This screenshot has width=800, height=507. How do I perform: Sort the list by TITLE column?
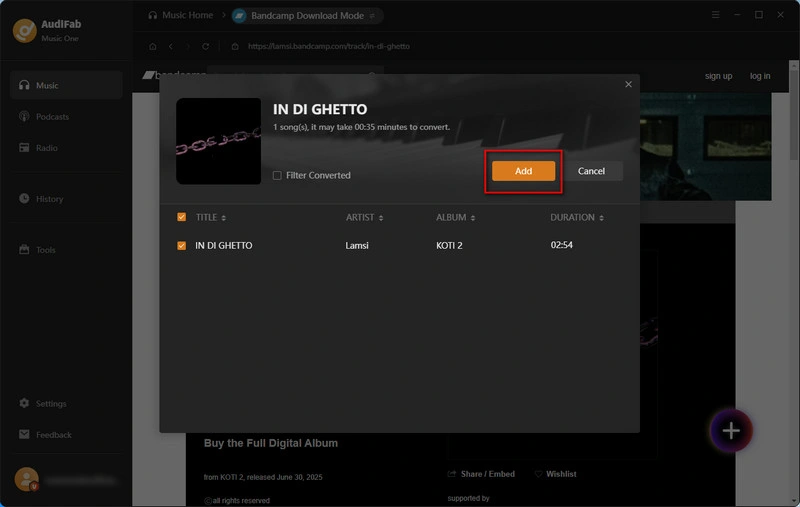coord(211,217)
